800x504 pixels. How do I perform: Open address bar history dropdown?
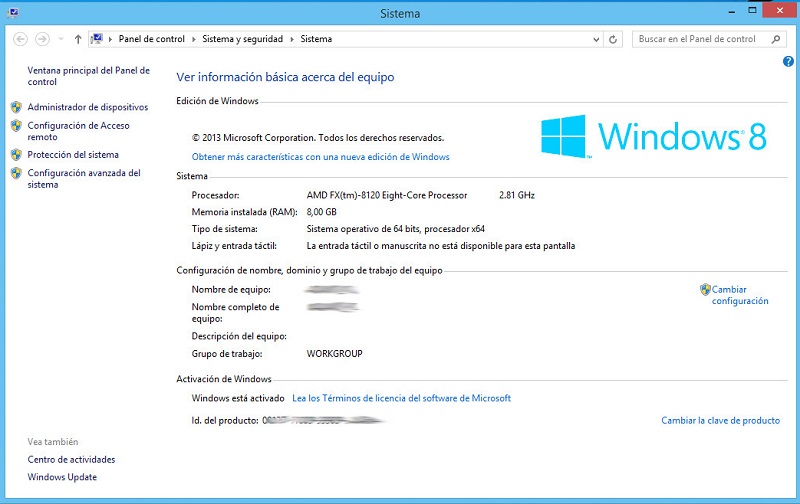(596, 39)
